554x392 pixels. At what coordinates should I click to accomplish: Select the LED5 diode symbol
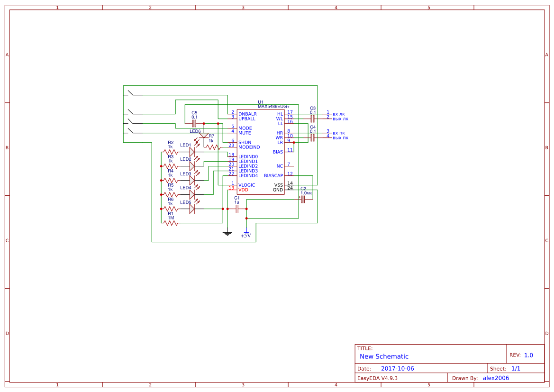pyautogui.click(x=192, y=209)
